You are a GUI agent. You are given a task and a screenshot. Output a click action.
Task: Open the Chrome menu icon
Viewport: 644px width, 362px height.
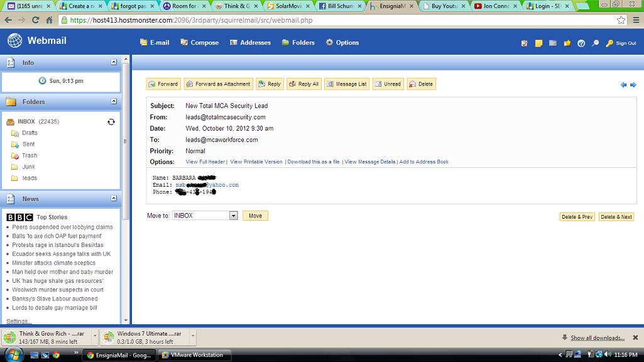point(636,19)
